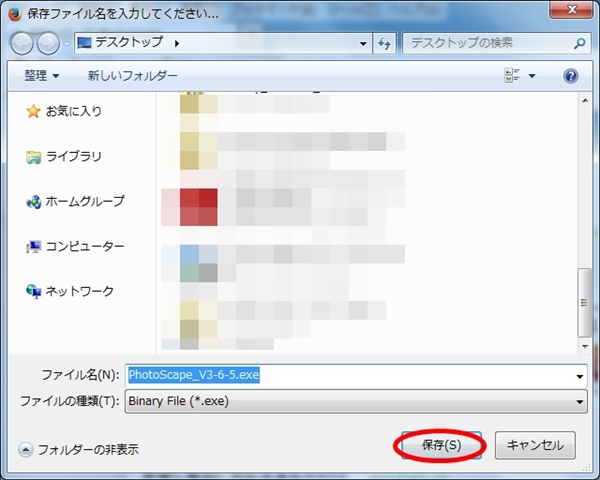This screenshot has height=480, width=600.
Task: Select コンピューター in the navigation pane
Action: 85,246
